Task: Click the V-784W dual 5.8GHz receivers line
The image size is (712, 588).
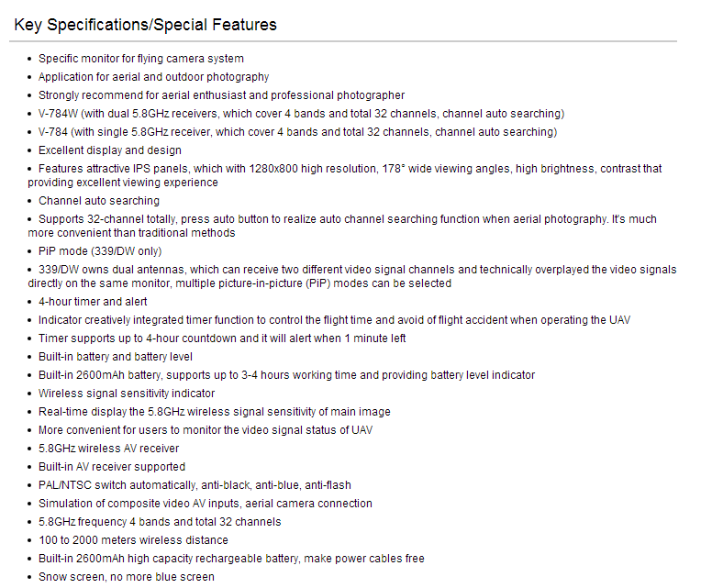Action: [x=301, y=114]
